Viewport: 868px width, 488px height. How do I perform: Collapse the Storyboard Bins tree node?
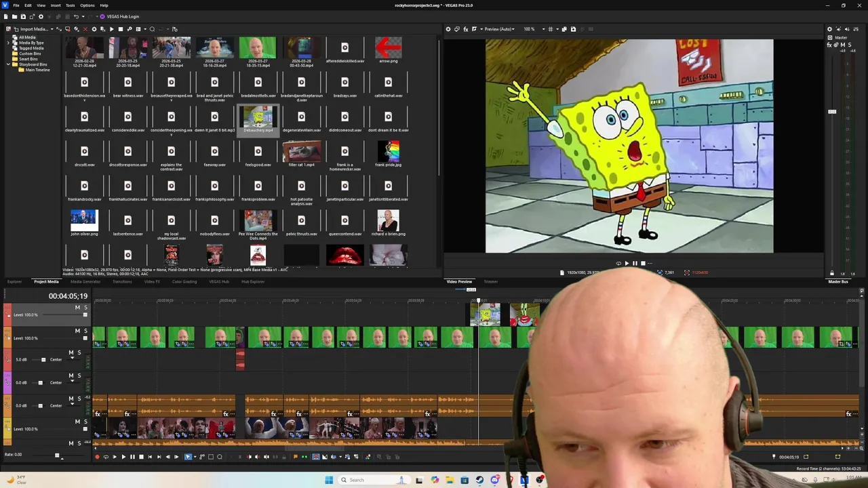8,64
